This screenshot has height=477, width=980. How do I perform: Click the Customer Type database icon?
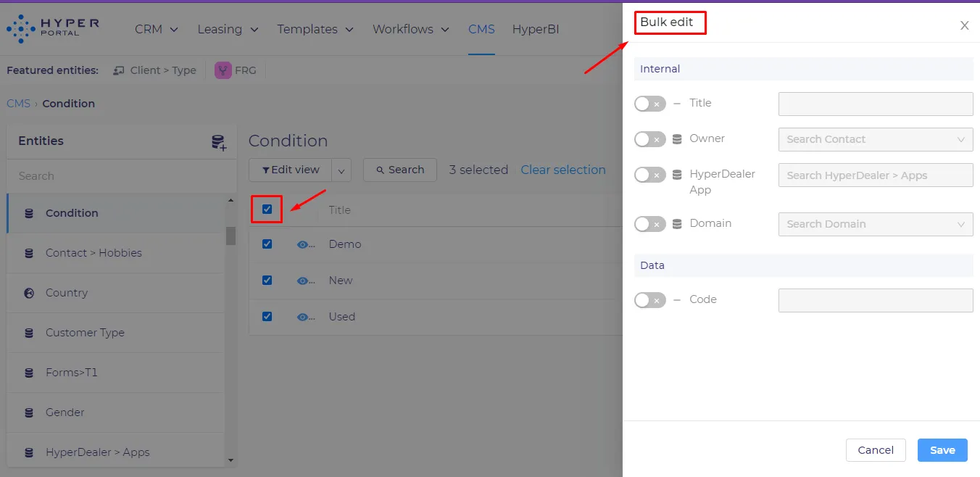pyautogui.click(x=29, y=333)
